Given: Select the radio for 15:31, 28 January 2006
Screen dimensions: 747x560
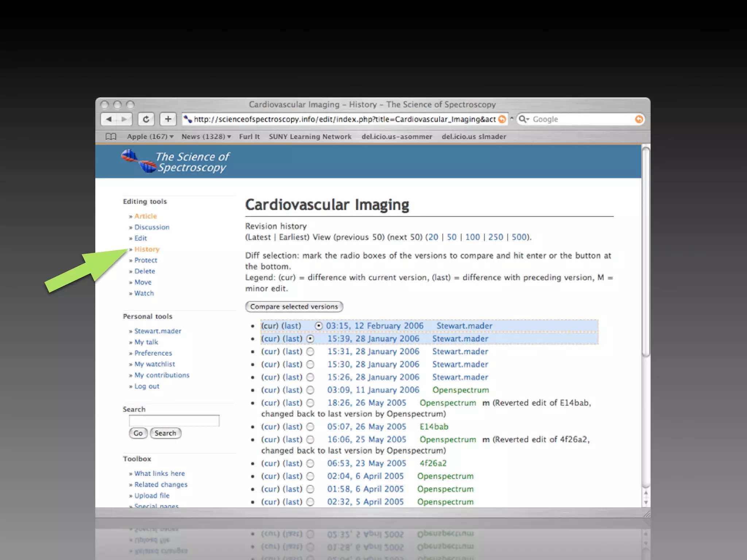Looking at the screenshot, I should [310, 351].
